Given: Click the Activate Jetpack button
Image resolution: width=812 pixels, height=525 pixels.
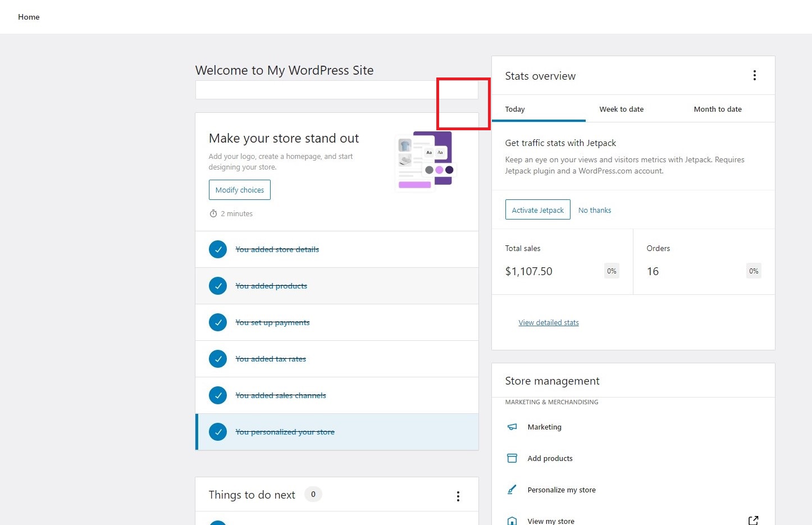Looking at the screenshot, I should [x=538, y=210].
